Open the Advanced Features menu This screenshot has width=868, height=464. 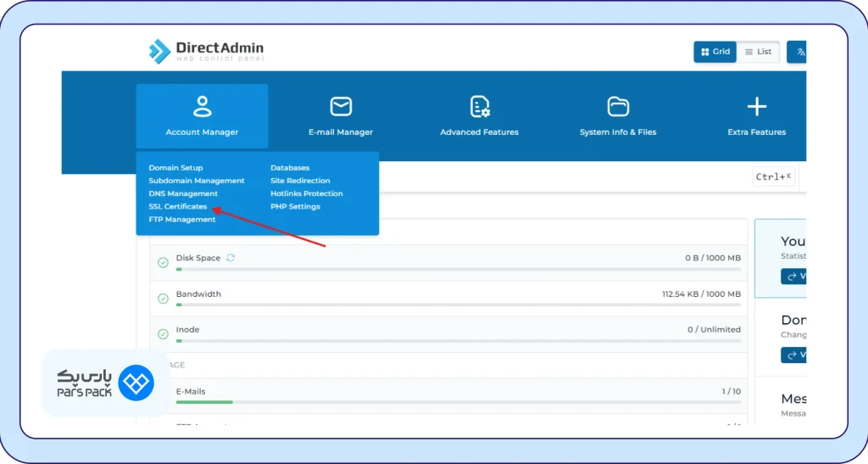point(480,116)
